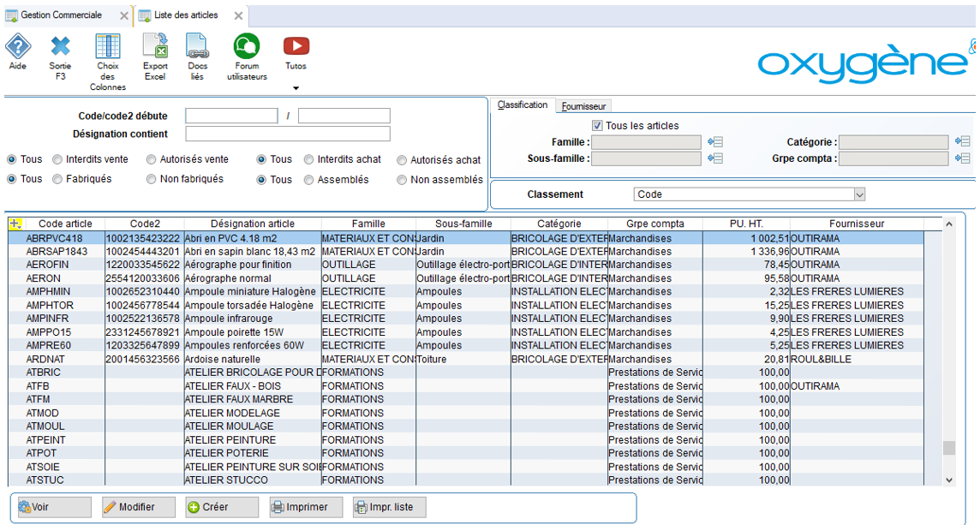Screen dimensions: 980x525
Task: Switch to the Liste des articles tab
Action: tap(186, 15)
